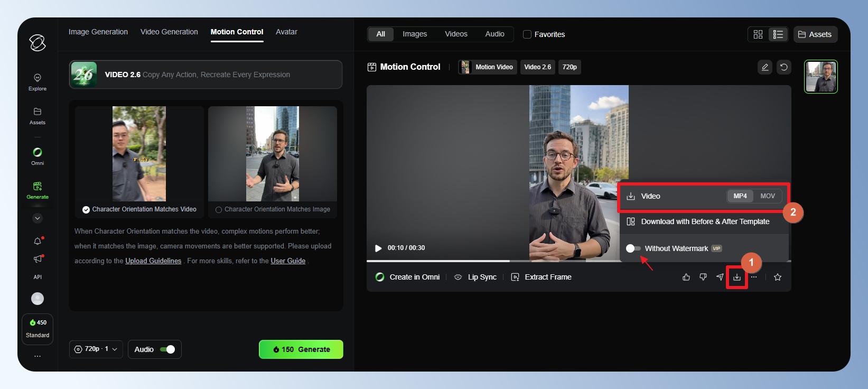The image size is (868, 389).
Task: Select Character Orientation Matches Image option
Action: point(219,210)
